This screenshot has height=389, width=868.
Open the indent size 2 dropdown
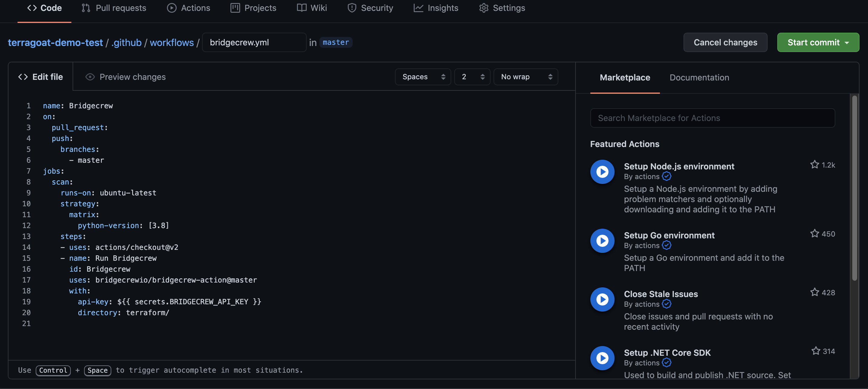tap(472, 77)
